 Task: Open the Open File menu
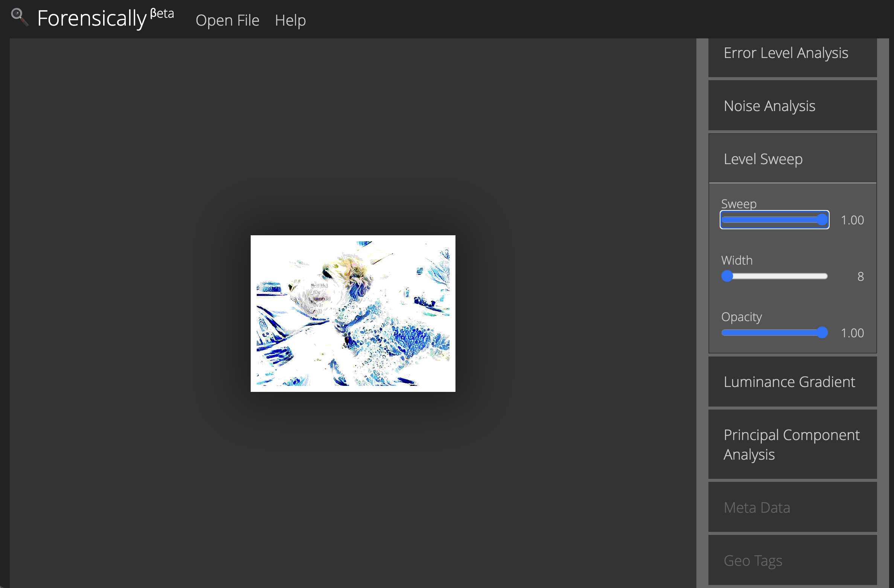pos(227,20)
